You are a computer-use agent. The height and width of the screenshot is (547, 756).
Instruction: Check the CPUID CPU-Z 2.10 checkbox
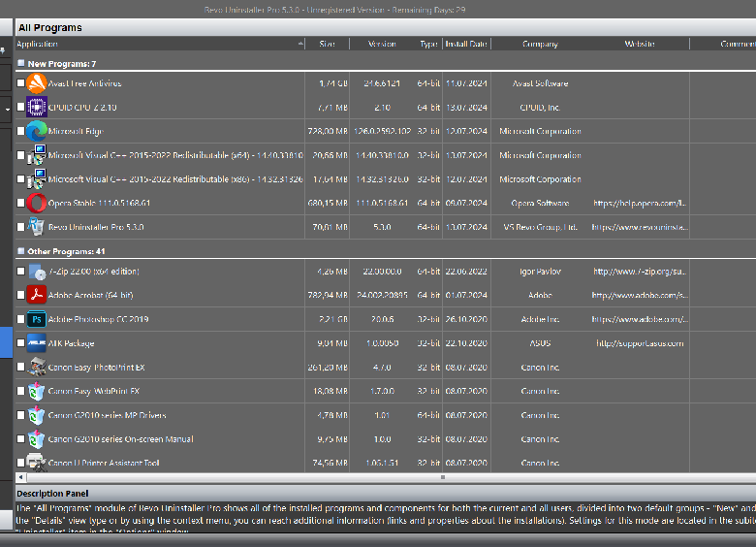click(x=20, y=107)
